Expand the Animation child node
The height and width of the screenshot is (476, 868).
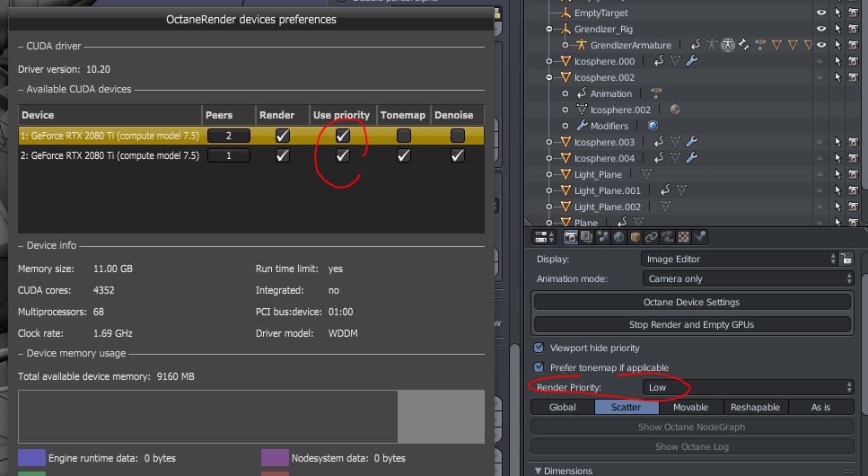coord(566,93)
